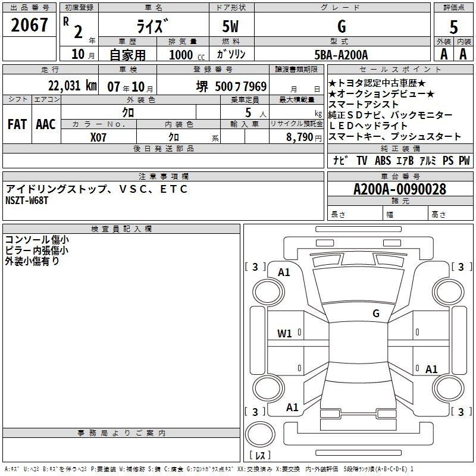Select the オークションデビュー sales point line
This screenshot has width=476, height=476.
381,94
